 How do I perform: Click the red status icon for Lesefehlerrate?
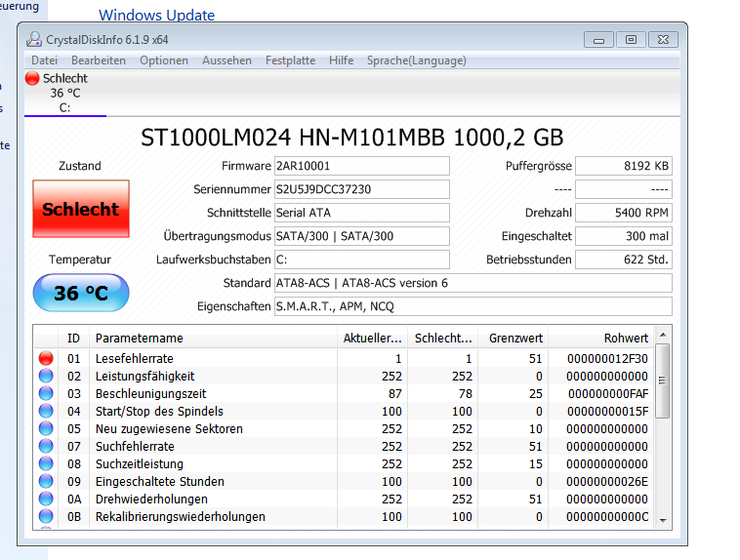tap(46, 358)
